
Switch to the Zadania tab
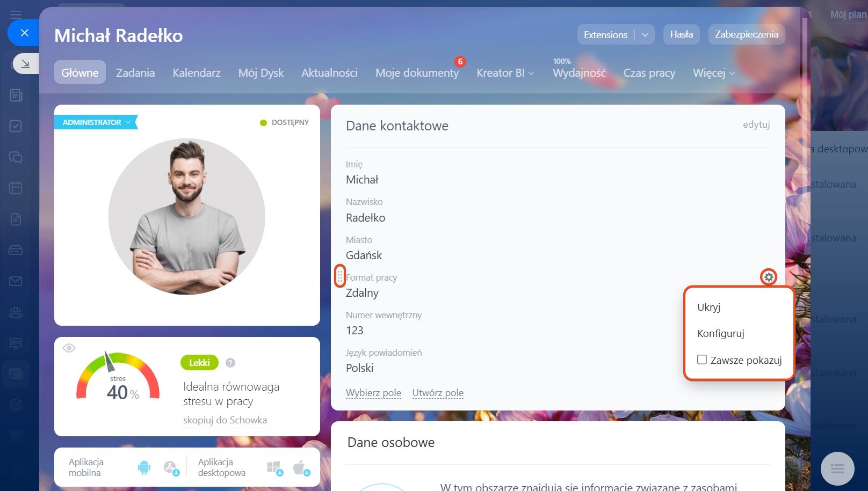[135, 73]
